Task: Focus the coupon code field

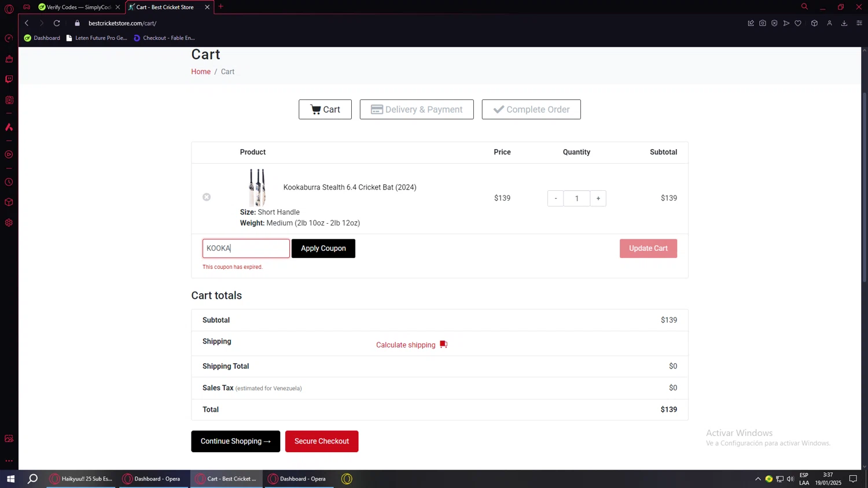Action: [x=246, y=249]
